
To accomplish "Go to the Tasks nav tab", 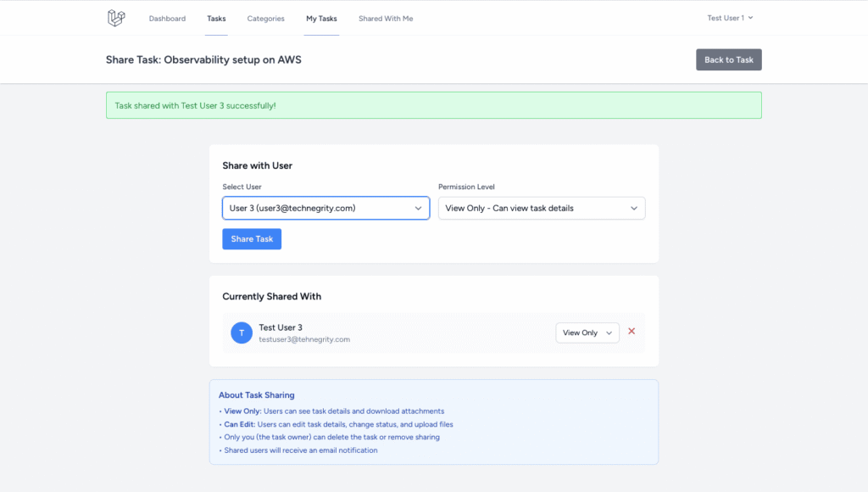I will click(216, 19).
